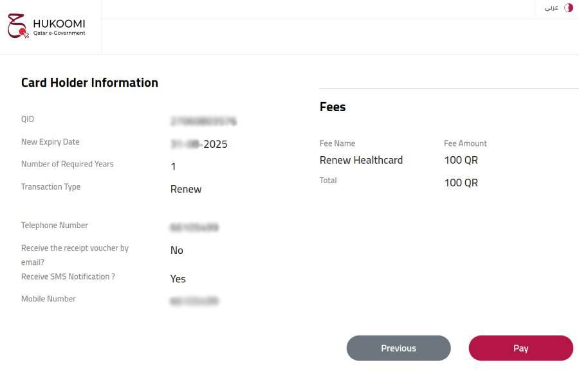
Task: Click the blurred Telephone Number value
Action: click(194, 227)
